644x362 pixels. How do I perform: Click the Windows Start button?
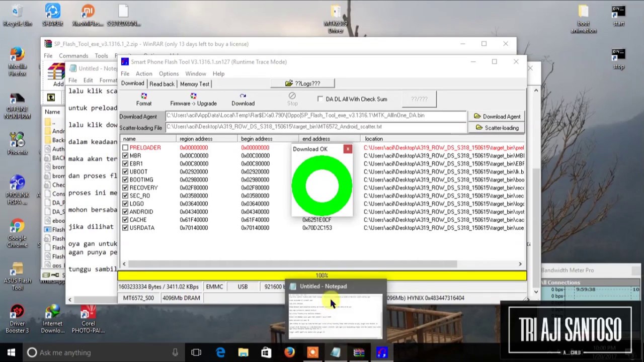tap(11, 352)
